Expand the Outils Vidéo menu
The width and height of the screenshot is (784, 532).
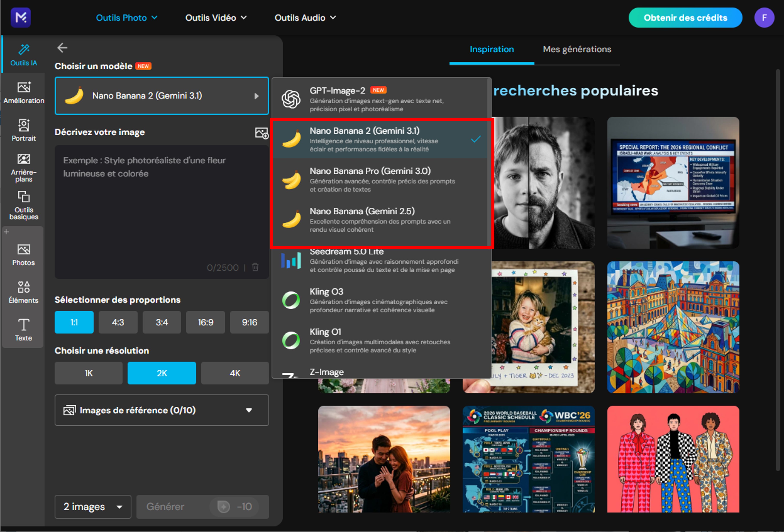tap(216, 18)
